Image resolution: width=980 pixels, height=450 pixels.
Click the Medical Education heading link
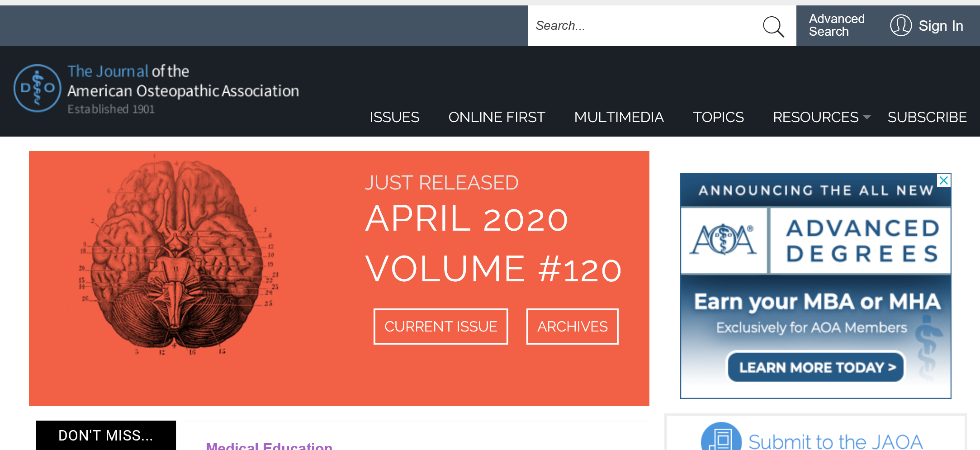(x=269, y=445)
